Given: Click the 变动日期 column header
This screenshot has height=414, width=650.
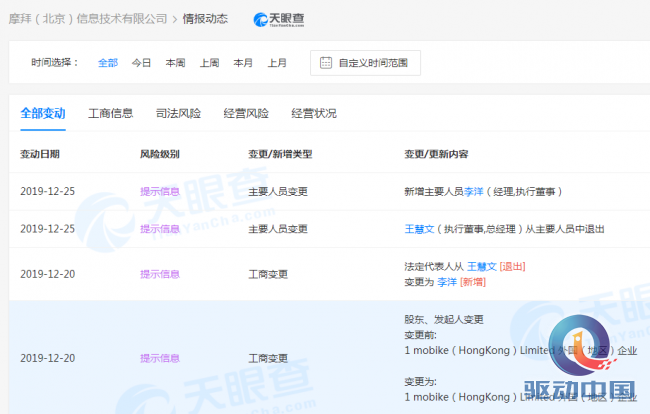Looking at the screenshot, I should [x=40, y=154].
